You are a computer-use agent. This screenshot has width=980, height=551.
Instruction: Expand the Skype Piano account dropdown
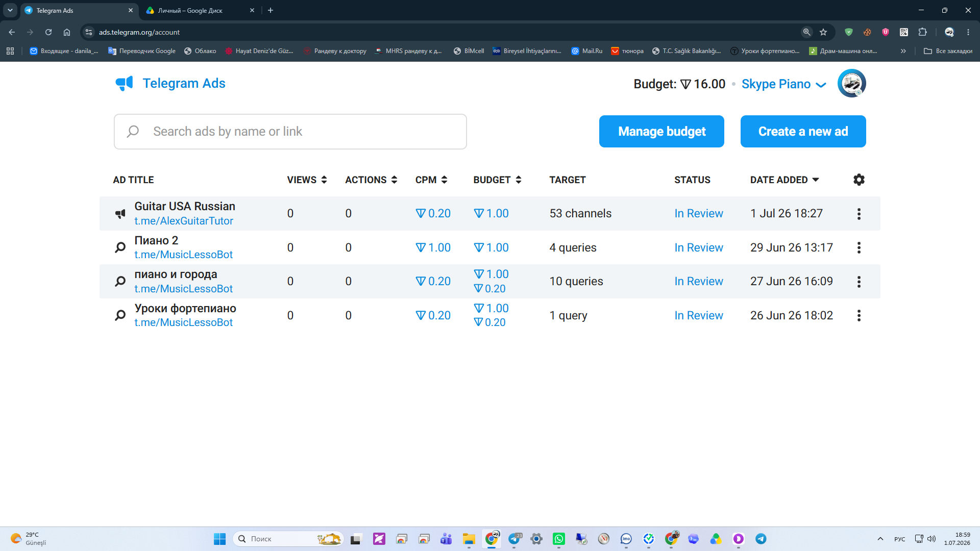pos(783,84)
